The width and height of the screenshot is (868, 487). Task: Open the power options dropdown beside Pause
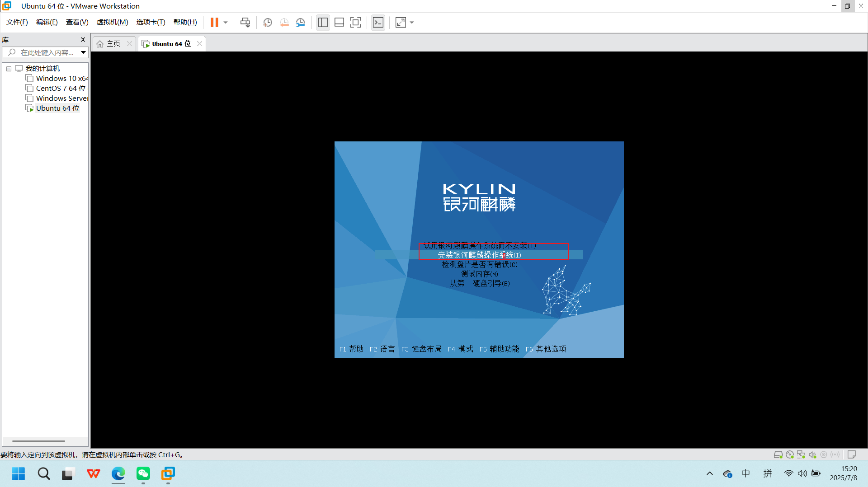pos(225,22)
